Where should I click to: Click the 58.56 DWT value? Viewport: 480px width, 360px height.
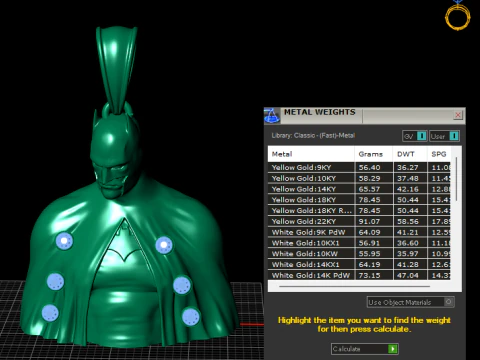[x=407, y=221]
